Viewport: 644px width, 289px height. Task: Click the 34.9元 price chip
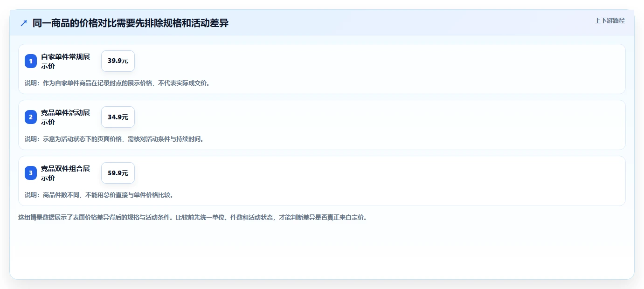[118, 117]
